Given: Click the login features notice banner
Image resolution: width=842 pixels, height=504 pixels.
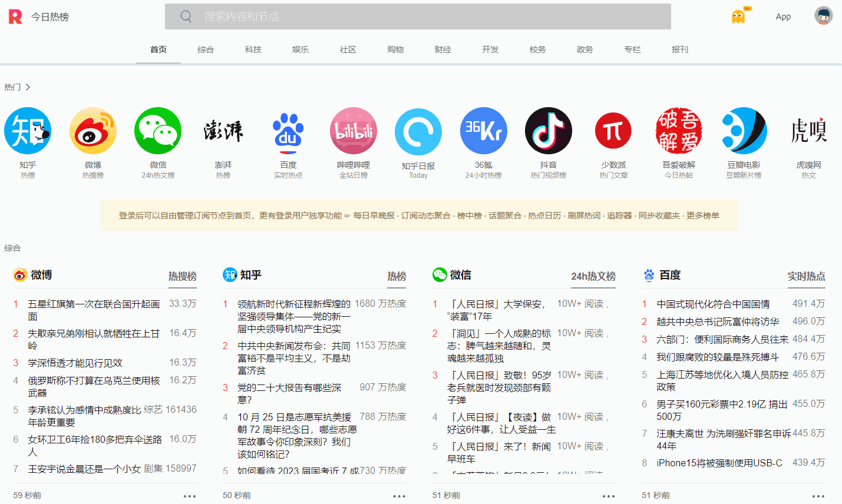Looking at the screenshot, I should 419,215.
